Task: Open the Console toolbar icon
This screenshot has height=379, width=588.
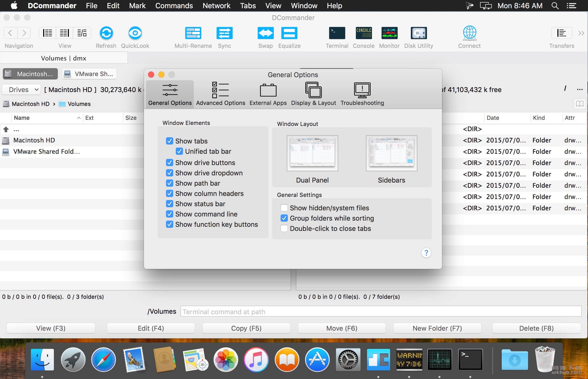Action: tap(363, 33)
